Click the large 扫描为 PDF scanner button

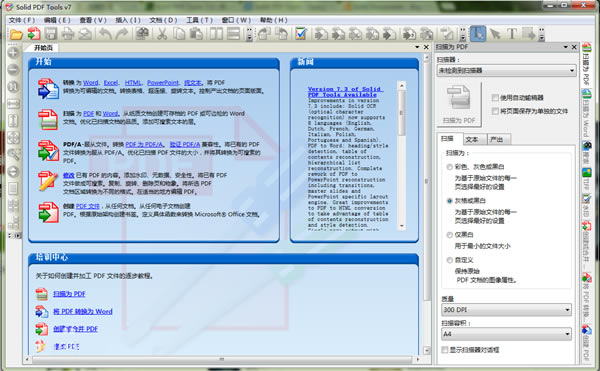(x=459, y=104)
